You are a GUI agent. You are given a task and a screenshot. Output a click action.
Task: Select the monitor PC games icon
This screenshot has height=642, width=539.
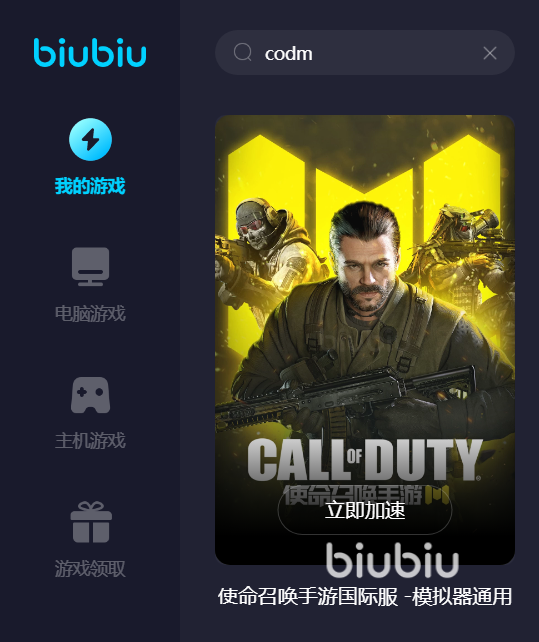tap(91, 266)
